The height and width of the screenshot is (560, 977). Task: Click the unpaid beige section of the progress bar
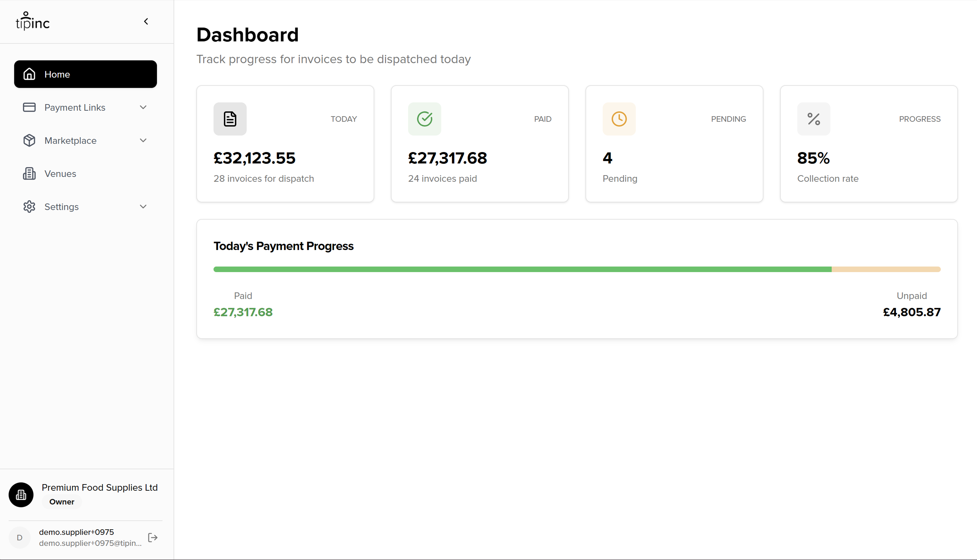click(886, 269)
